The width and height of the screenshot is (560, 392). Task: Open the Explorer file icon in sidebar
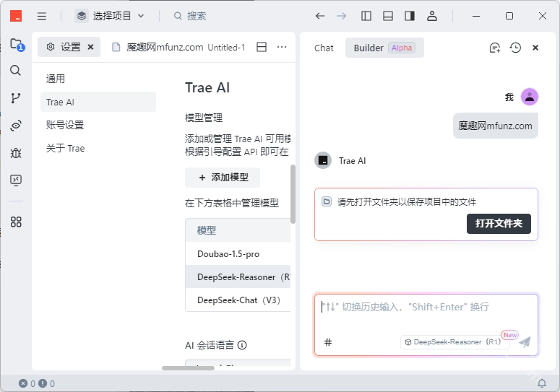[x=16, y=45]
